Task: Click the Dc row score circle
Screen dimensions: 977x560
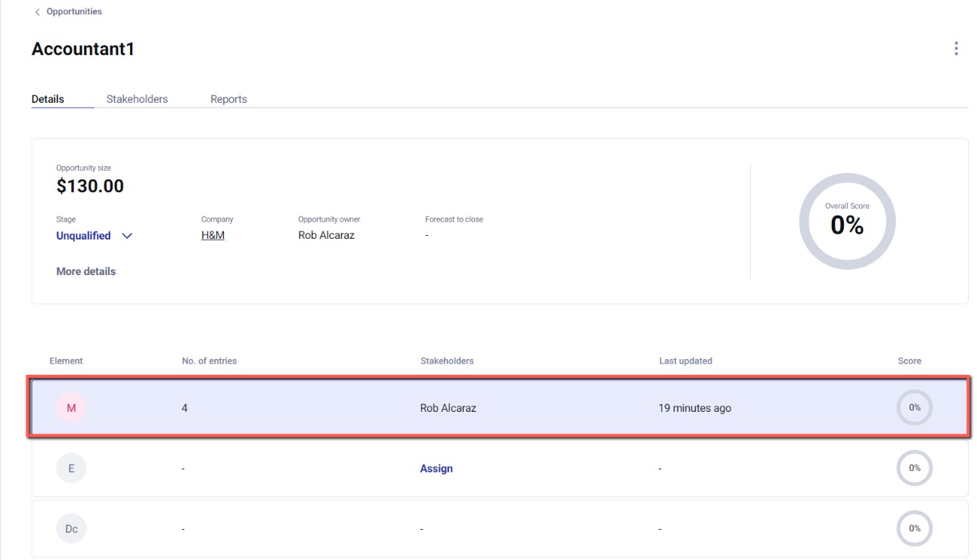Action: tap(914, 529)
